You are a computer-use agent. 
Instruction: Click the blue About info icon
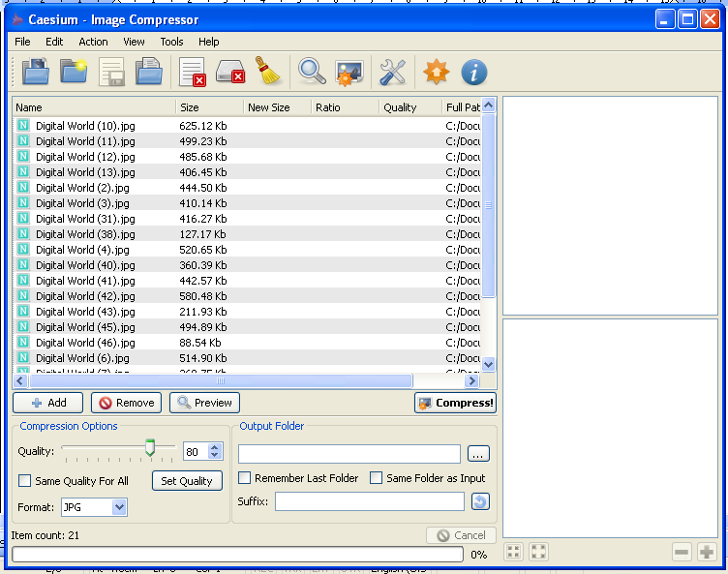(x=474, y=72)
